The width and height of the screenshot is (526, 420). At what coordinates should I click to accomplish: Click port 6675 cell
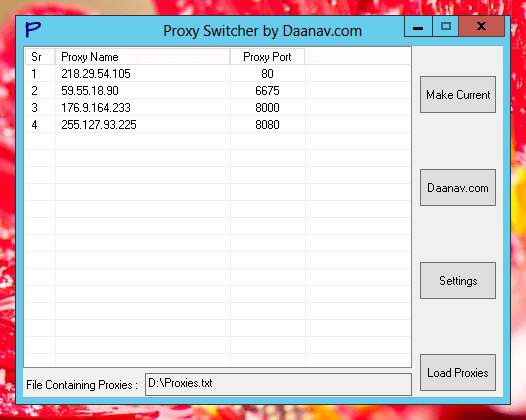tap(267, 91)
